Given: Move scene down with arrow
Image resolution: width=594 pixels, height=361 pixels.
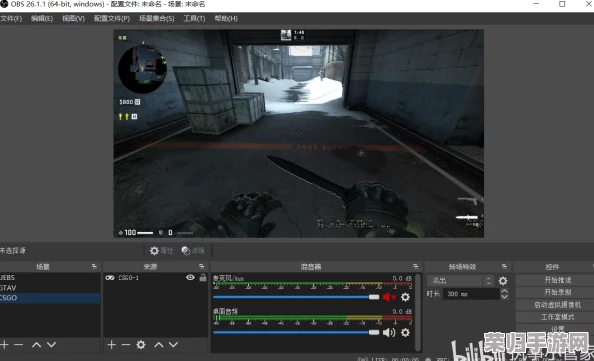Looking at the screenshot, I should 52,344.
